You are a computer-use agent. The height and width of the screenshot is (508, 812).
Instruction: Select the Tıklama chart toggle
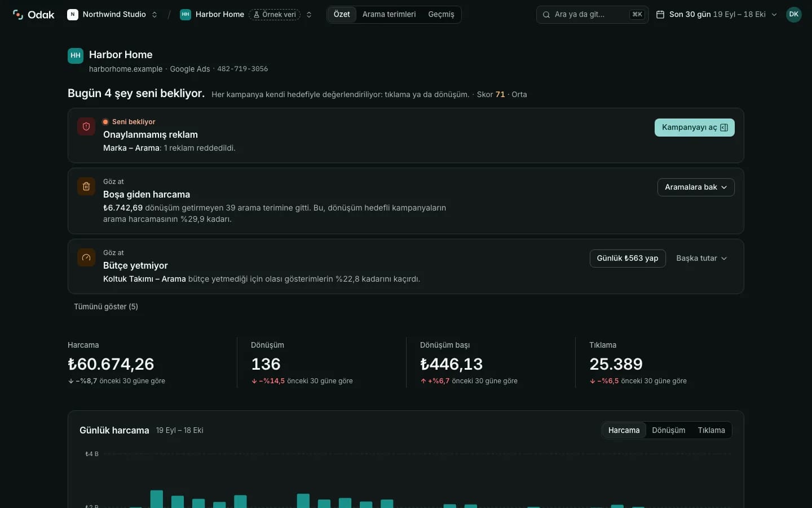tap(711, 430)
